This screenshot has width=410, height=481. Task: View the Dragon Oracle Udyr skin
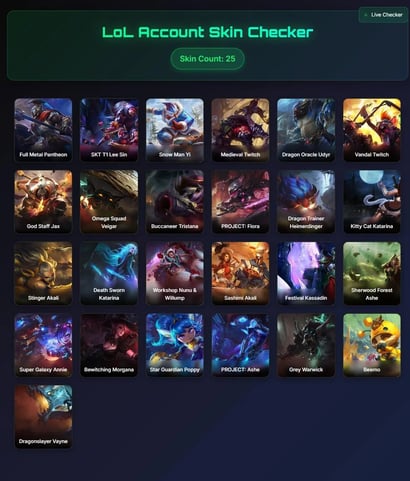[x=306, y=130]
